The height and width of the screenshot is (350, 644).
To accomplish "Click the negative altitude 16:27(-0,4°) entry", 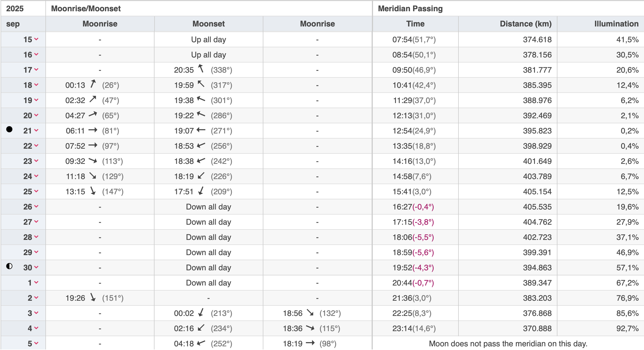I will click(x=413, y=207).
